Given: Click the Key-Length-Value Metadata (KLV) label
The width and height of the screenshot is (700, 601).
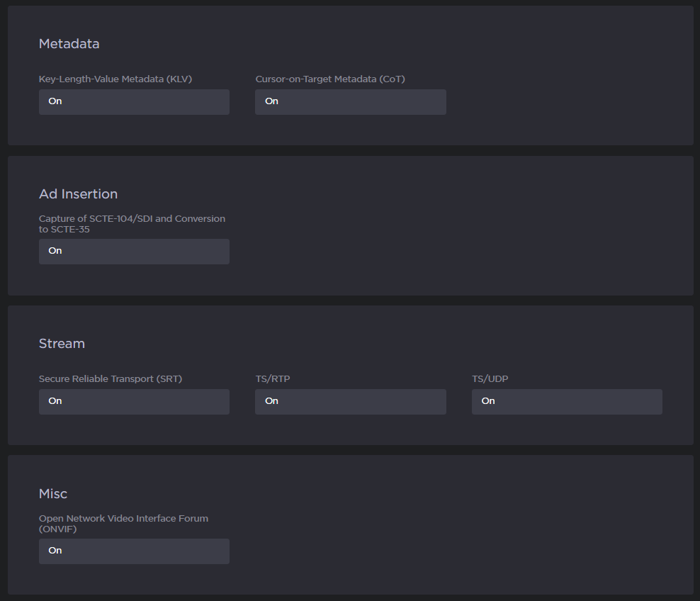Looking at the screenshot, I should pos(115,79).
